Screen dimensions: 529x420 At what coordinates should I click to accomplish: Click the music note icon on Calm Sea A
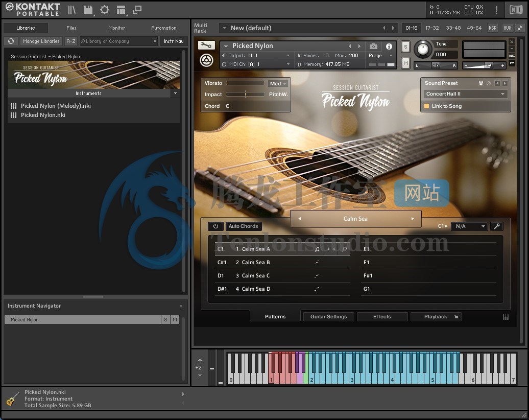click(317, 249)
